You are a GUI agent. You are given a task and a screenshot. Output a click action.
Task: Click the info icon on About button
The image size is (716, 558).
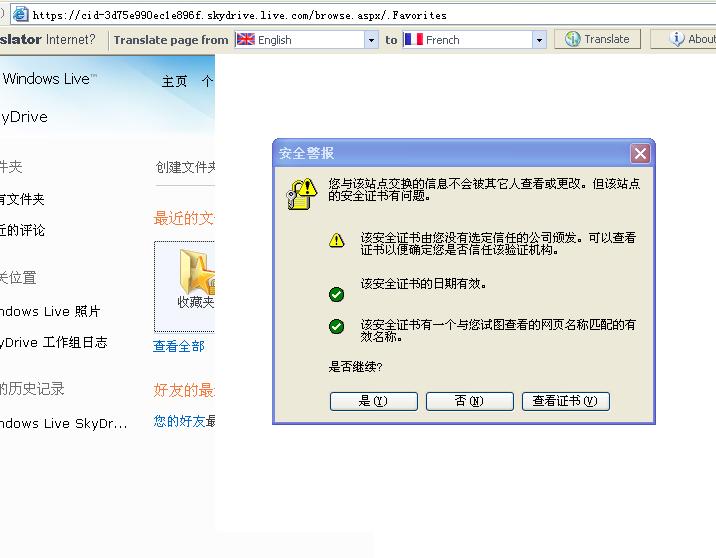click(677, 39)
